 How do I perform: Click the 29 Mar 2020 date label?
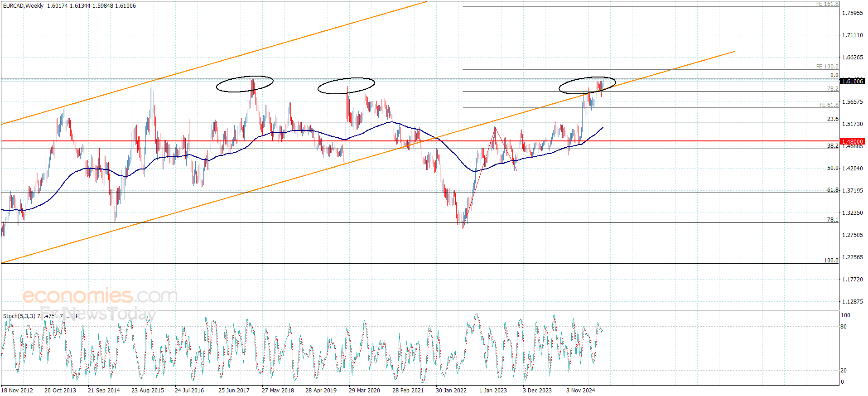(364, 391)
